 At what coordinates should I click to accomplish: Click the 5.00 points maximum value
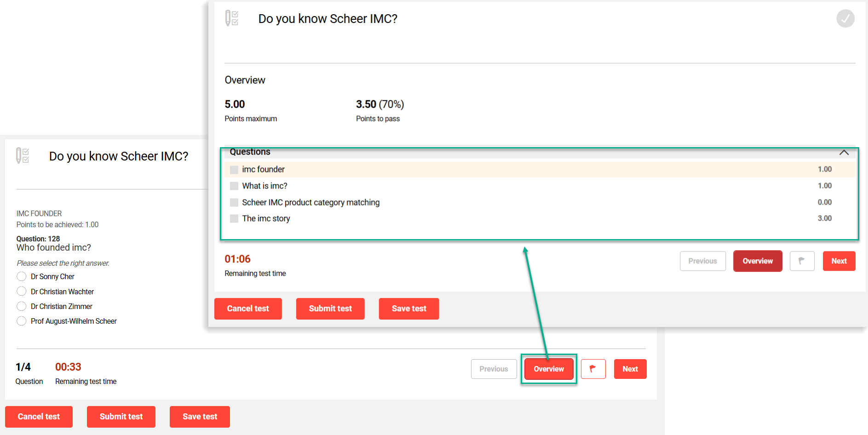point(235,104)
